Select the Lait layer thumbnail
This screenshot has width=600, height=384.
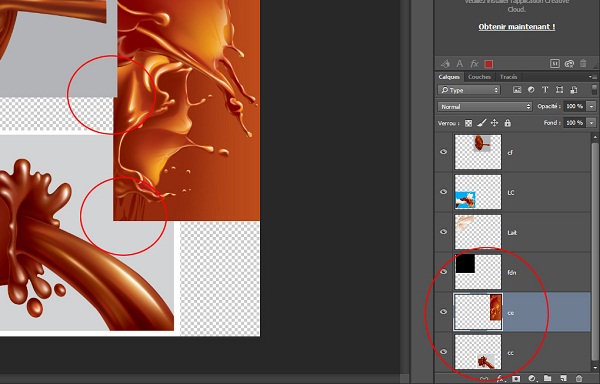pos(478,232)
